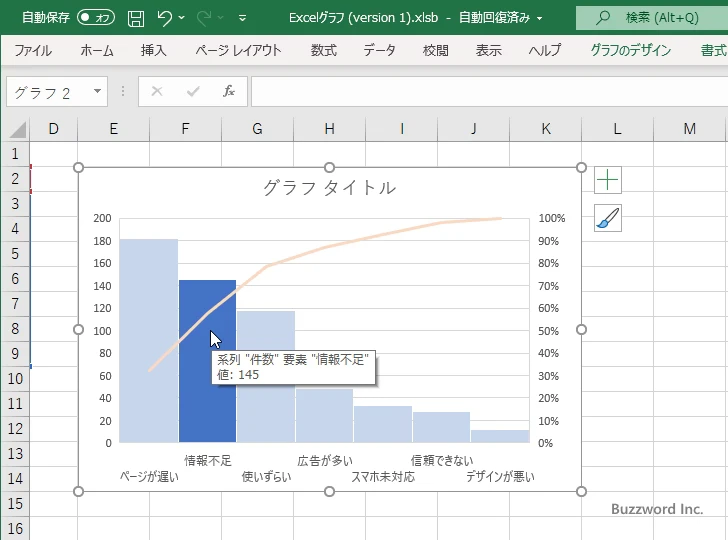This screenshot has width=728, height=540.
Task: Click the Cancel X icon in formula bar
Action: point(157,91)
